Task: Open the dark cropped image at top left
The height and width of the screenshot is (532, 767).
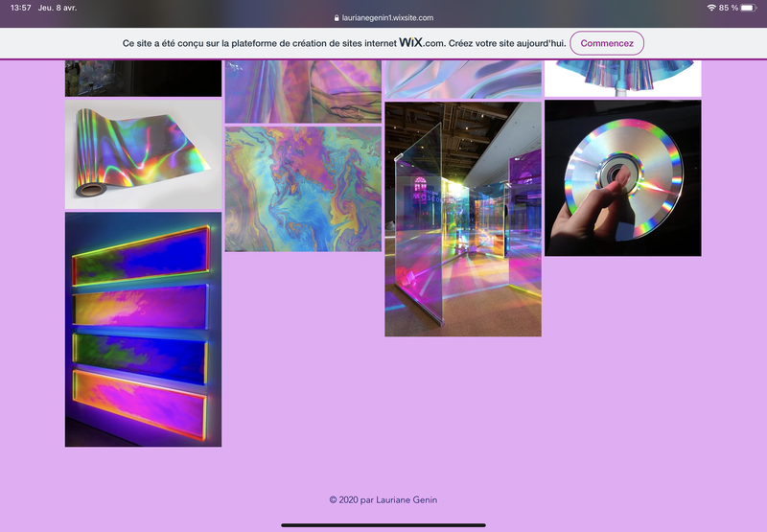Action: [x=143, y=79]
